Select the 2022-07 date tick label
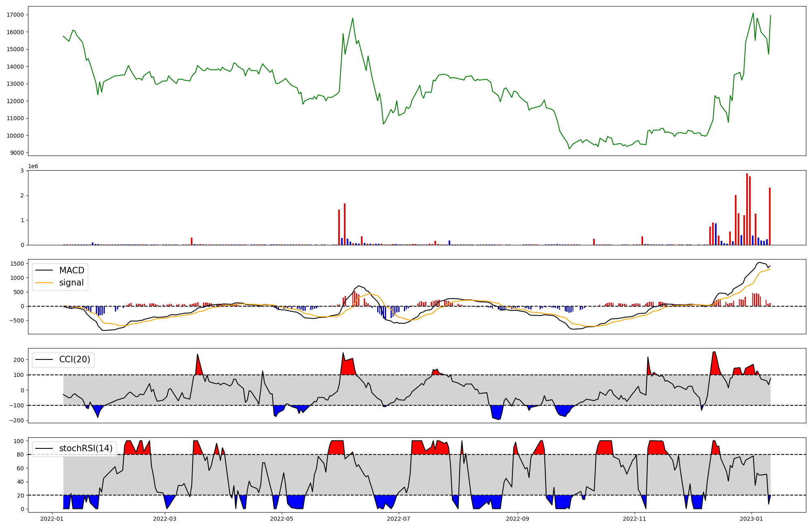 pos(398,519)
